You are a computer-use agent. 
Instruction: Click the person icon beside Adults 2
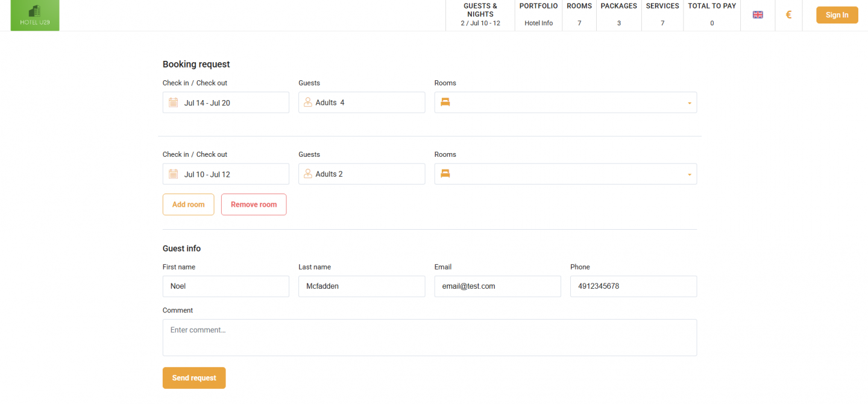click(308, 174)
